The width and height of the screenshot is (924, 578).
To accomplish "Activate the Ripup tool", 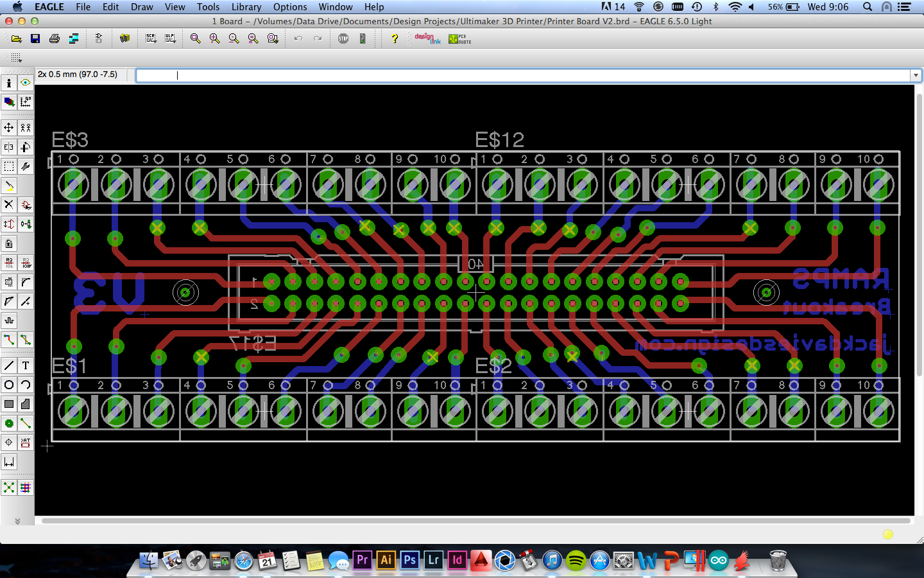I will click(x=26, y=340).
